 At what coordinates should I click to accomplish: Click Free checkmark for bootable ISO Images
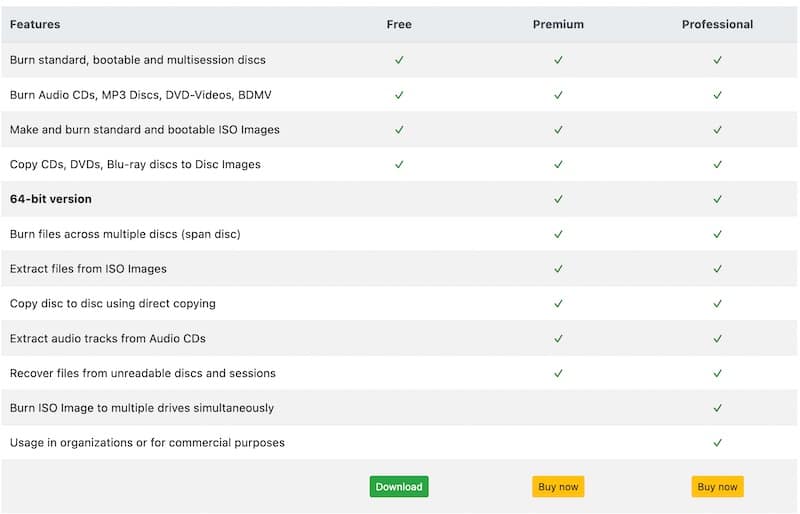(x=399, y=130)
